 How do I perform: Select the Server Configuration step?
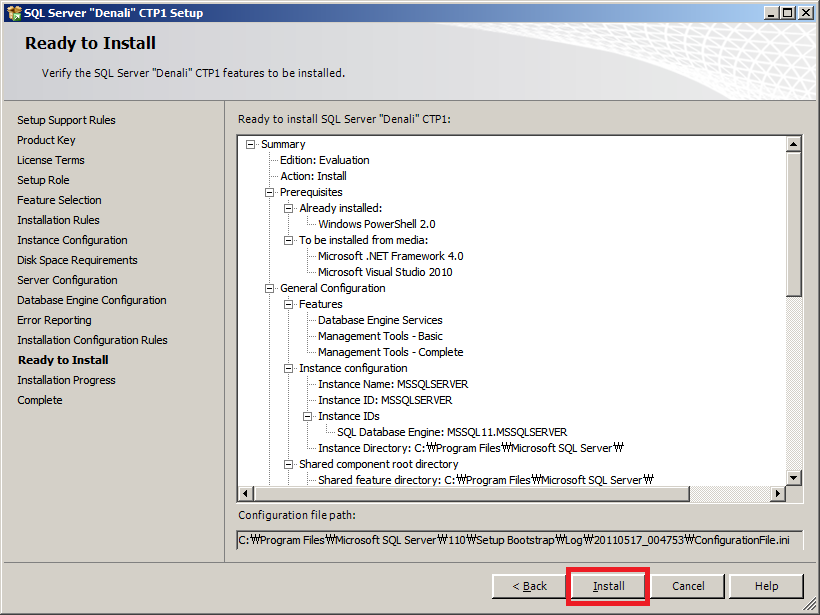click(67, 280)
